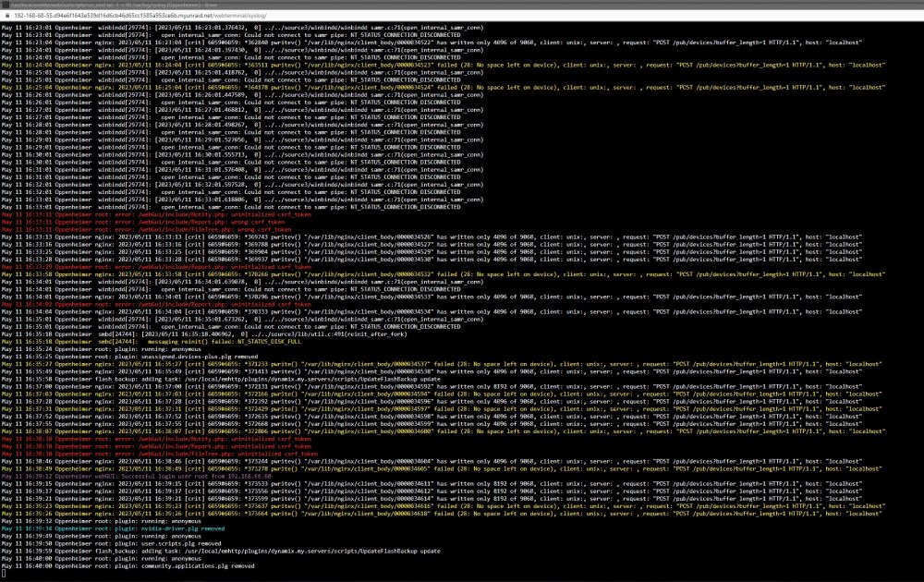
Task: Click the 16:39:49 'plugin: running: anonymous' line
Action: [102, 536]
